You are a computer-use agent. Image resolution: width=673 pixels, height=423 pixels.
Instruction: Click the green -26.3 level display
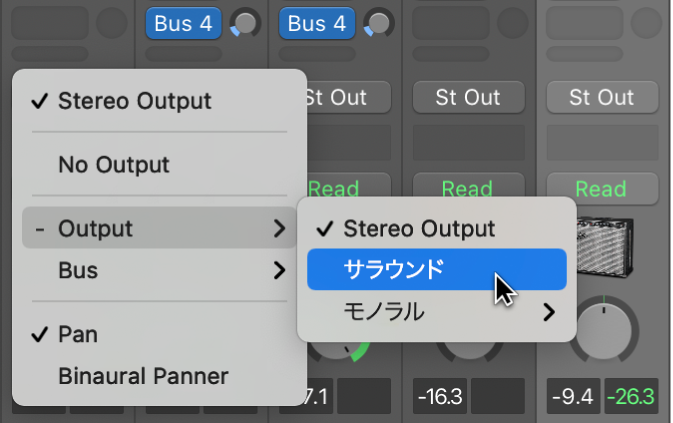click(629, 397)
